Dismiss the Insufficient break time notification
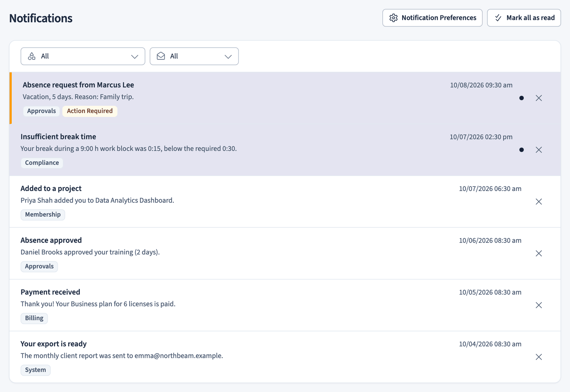Screen dimensions: 570x392 click(539, 150)
